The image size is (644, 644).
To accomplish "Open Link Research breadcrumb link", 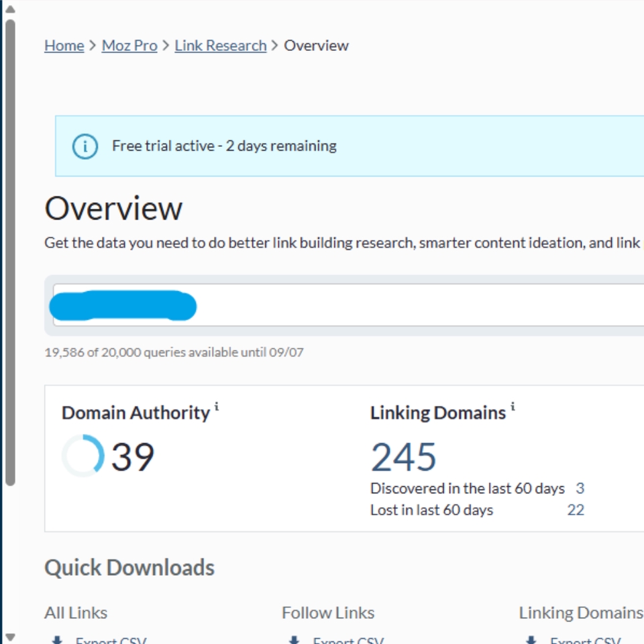I will click(x=221, y=46).
